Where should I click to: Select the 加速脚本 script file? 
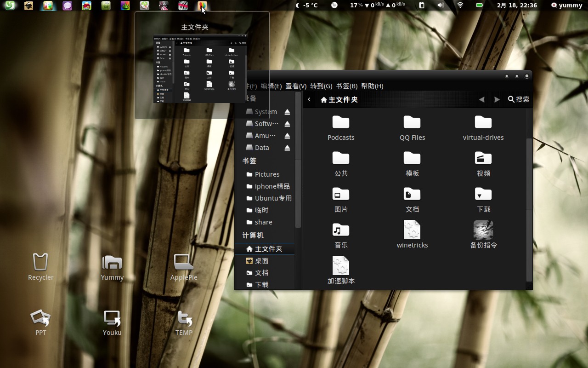(x=341, y=270)
